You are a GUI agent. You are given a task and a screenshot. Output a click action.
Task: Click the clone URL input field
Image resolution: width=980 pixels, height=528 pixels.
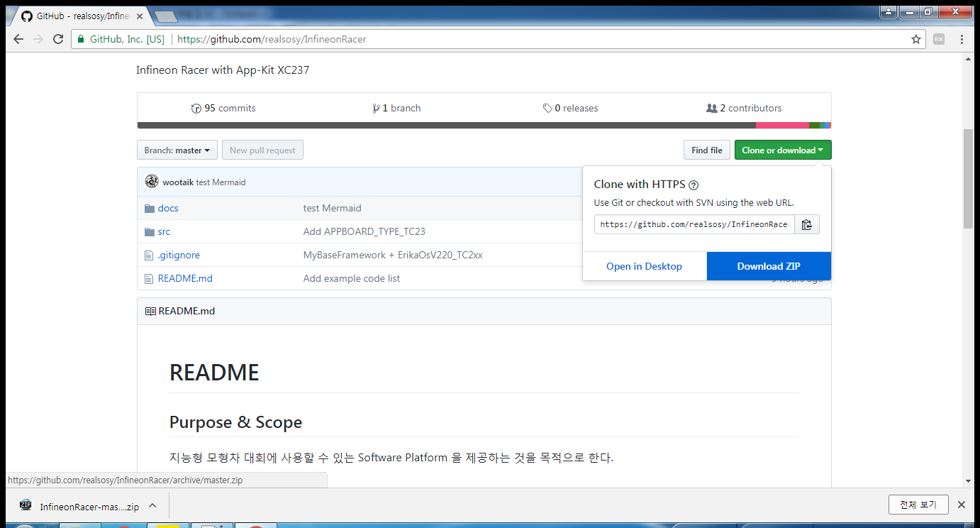coord(694,224)
